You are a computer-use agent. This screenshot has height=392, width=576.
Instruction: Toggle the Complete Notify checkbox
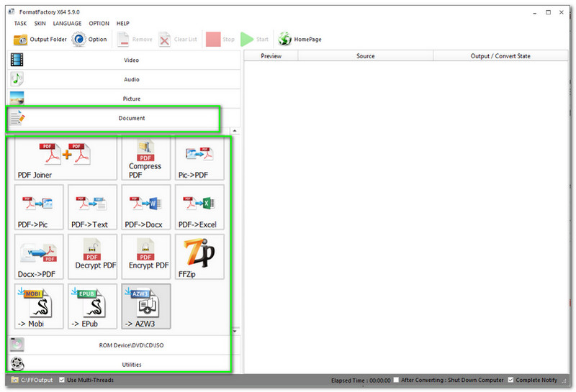tap(510, 380)
